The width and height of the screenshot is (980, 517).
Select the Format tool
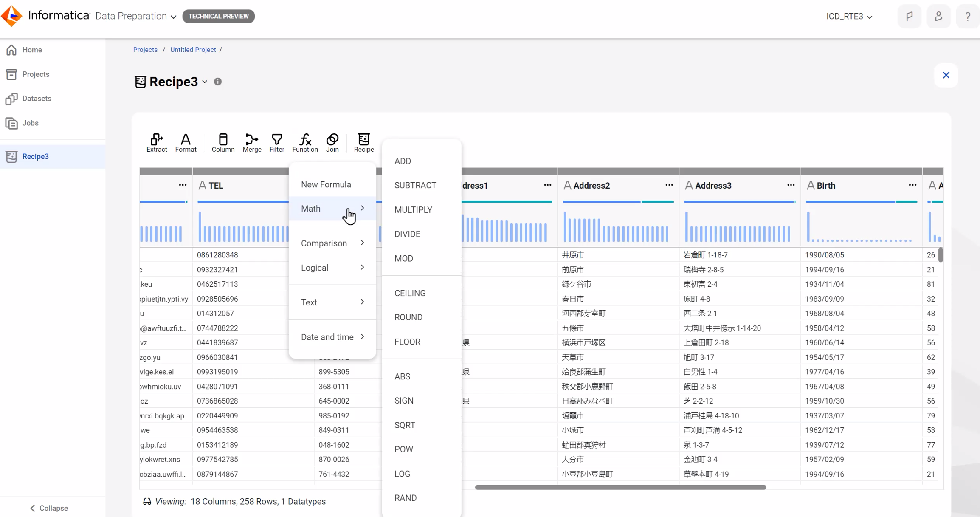[x=186, y=143]
